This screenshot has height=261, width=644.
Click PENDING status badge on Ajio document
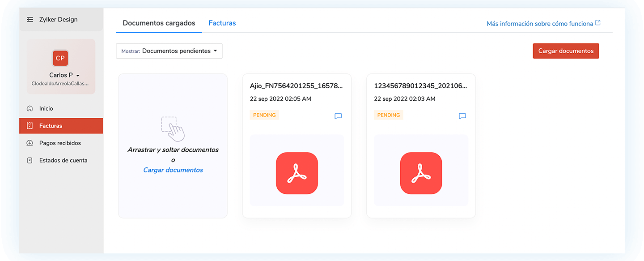(264, 115)
